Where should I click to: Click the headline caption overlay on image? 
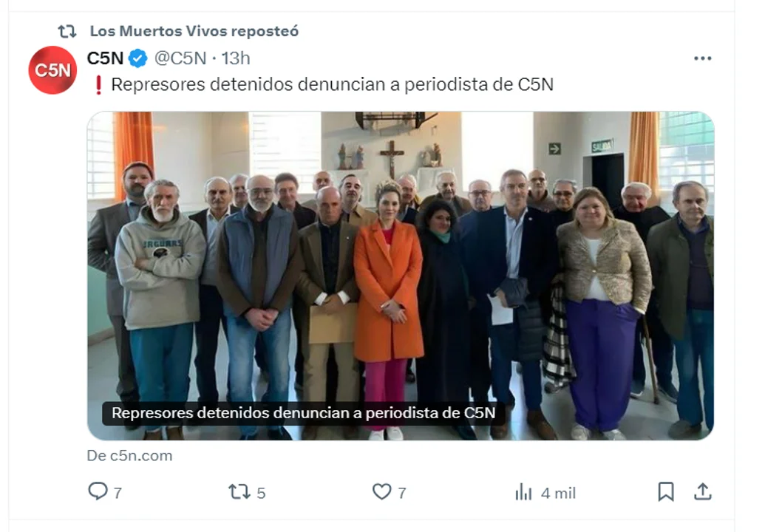[x=304, y=413]
